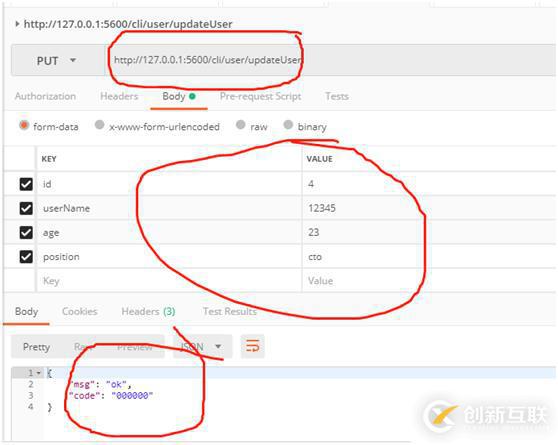This screenshot has height=445, width=558.
Task: Open the response Cookies tab
Action: 80,311
